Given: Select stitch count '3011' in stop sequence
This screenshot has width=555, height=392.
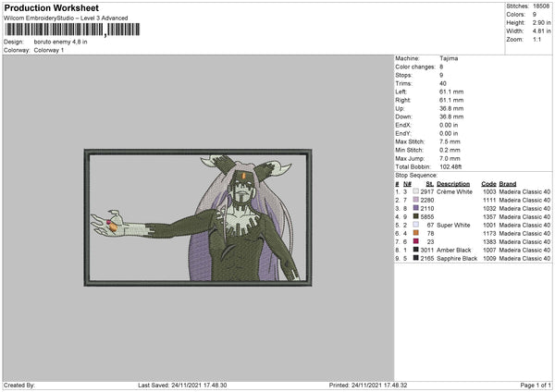Looking at the screenshot, I should click(427, 251).
